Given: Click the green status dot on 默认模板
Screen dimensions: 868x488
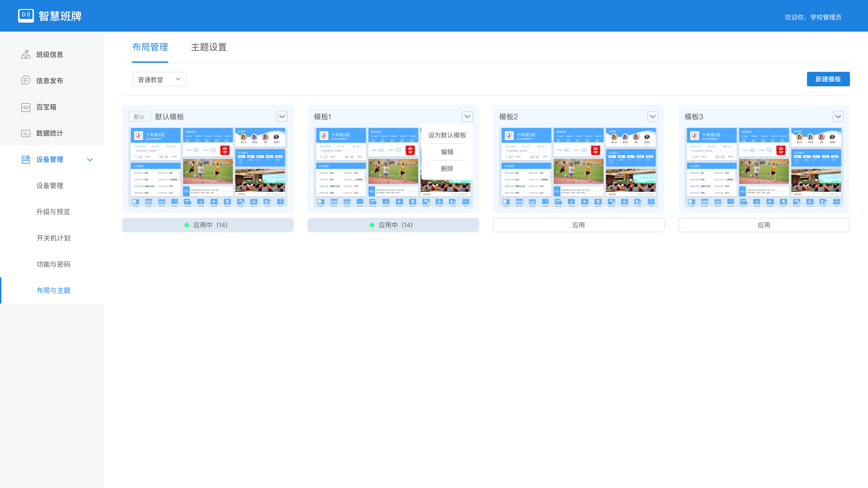Looking at the screenshot, I should 187,225.
